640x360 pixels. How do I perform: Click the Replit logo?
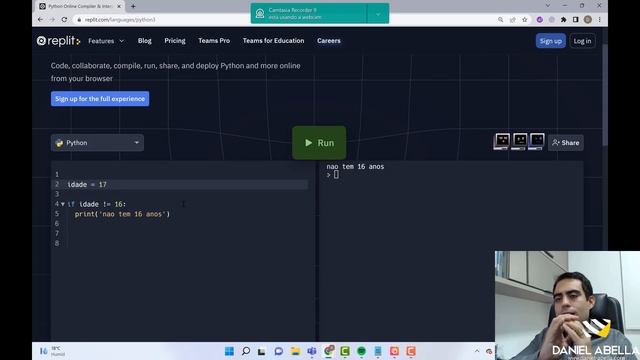pyautogui.click(x=58, y=41)
